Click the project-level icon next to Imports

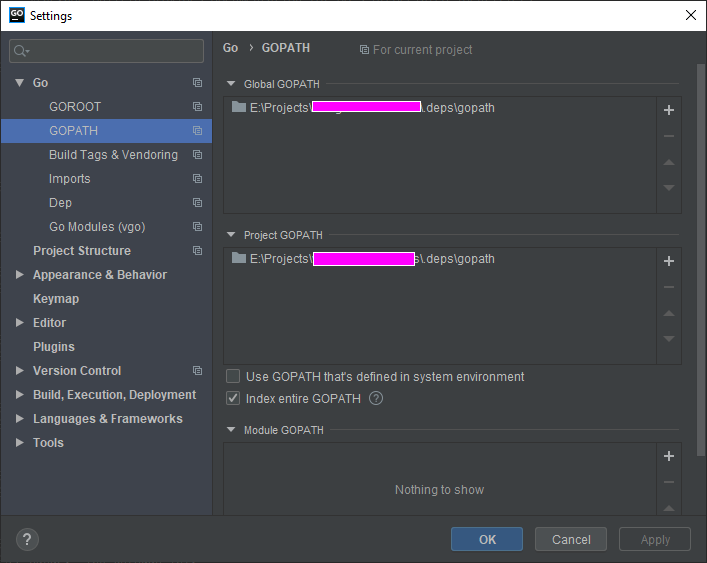coord(197,179)
